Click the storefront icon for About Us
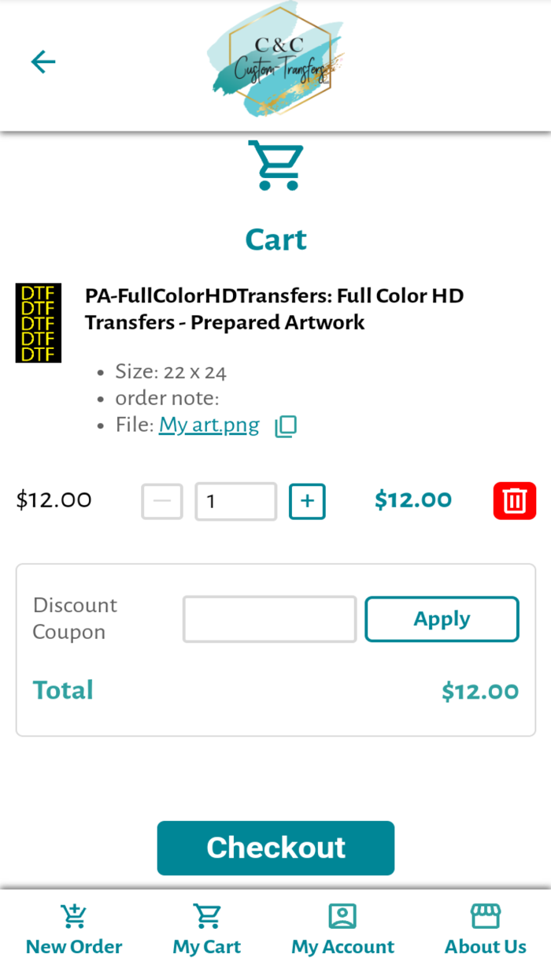The height and width of the screenshot is (980, 551). pos(486,916)
